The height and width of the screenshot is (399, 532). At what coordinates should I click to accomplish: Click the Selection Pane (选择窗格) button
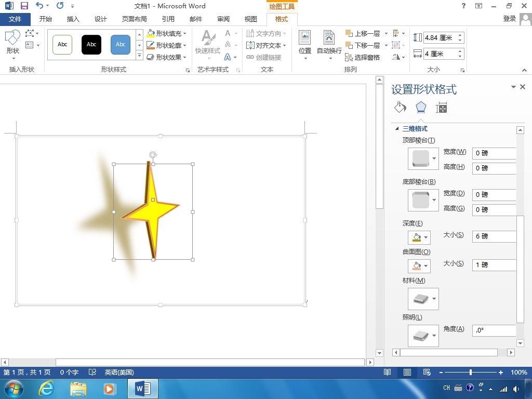point(362,57)
